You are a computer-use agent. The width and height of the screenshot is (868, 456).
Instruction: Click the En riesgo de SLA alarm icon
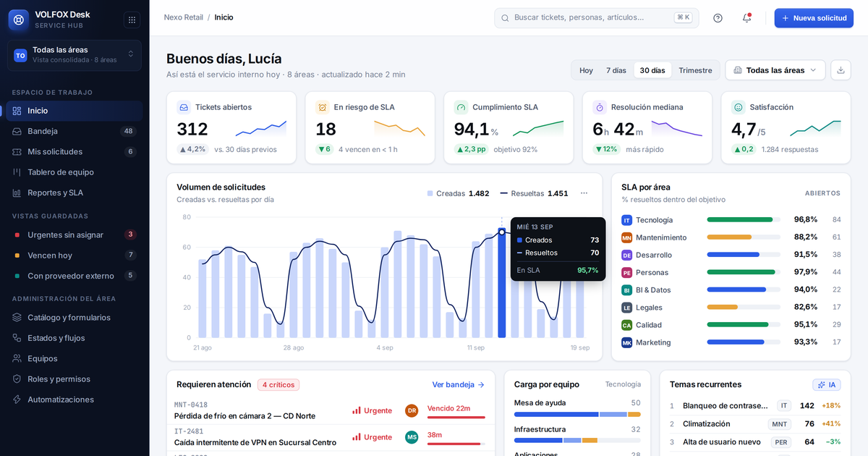point(323,107)
